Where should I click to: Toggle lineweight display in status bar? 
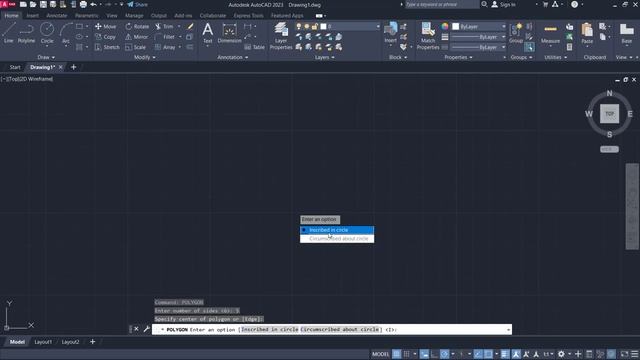[x=505, y=354]
